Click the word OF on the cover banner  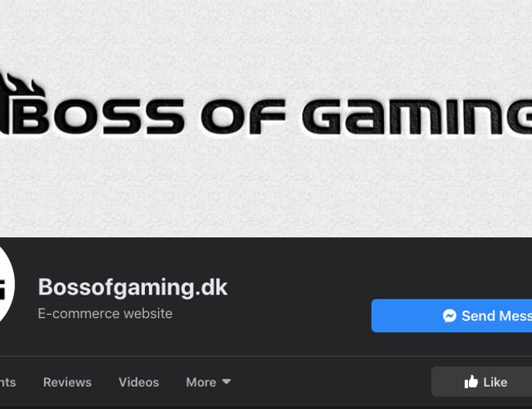click(x=243, y=116)
